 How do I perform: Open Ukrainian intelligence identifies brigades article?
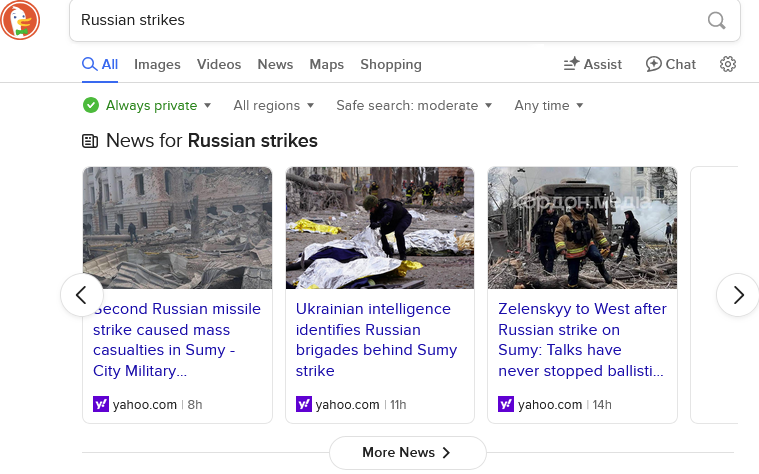pyautogui.click(x=376, y=339)
